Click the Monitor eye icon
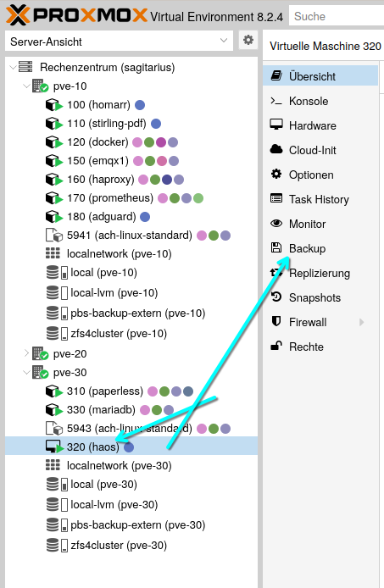384x588 pixels. coord(276,224)
